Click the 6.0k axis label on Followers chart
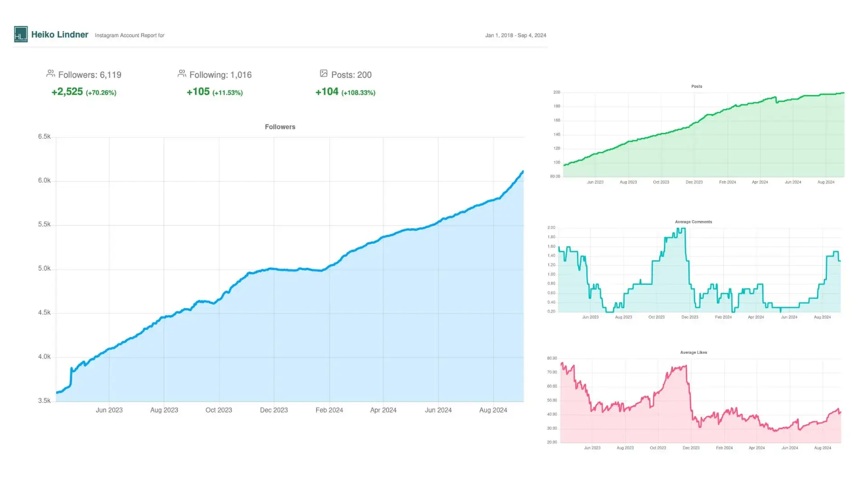This screenshot has width=868, height=488. pyautogui.click(x=44, y=181)
